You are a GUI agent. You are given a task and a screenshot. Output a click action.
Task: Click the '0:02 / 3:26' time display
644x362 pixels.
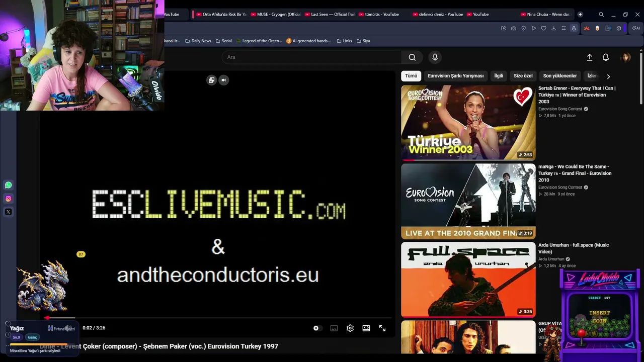[94, 328]
